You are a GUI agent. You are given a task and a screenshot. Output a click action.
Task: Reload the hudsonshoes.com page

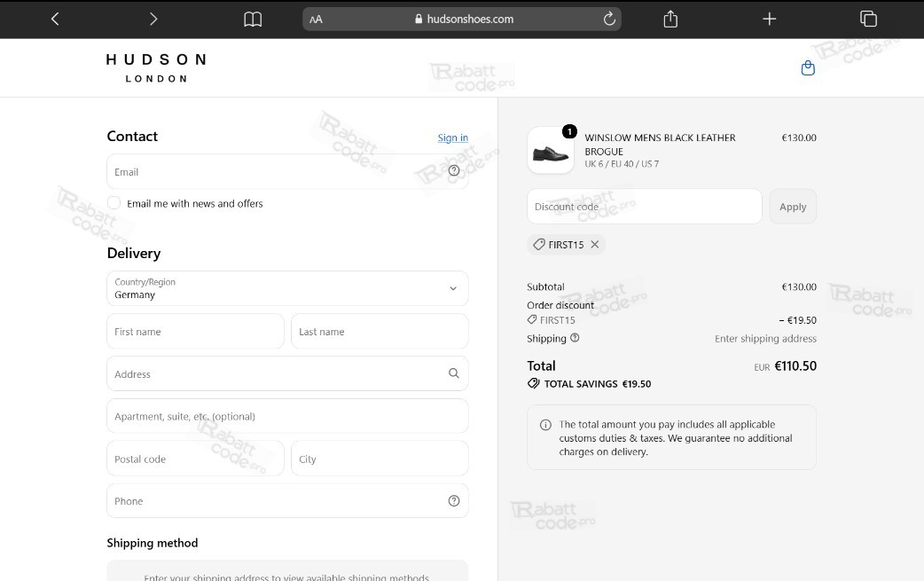coord(609,19)
